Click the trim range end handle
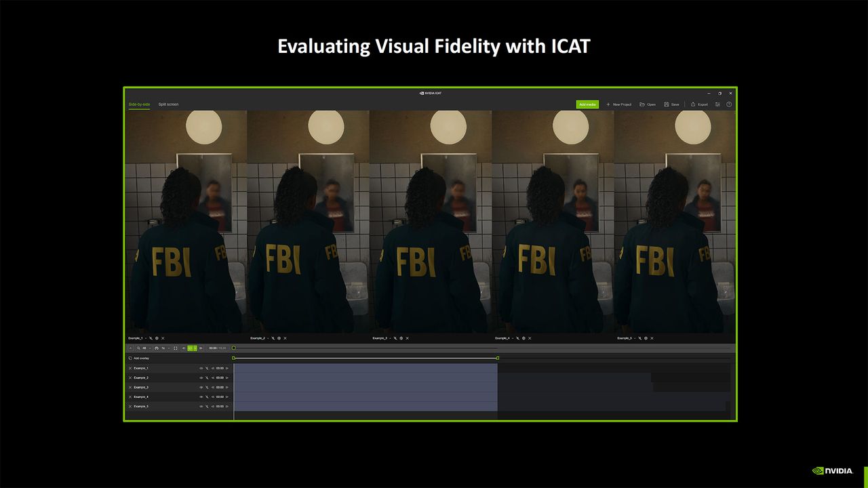 click(x=498, y=358)
